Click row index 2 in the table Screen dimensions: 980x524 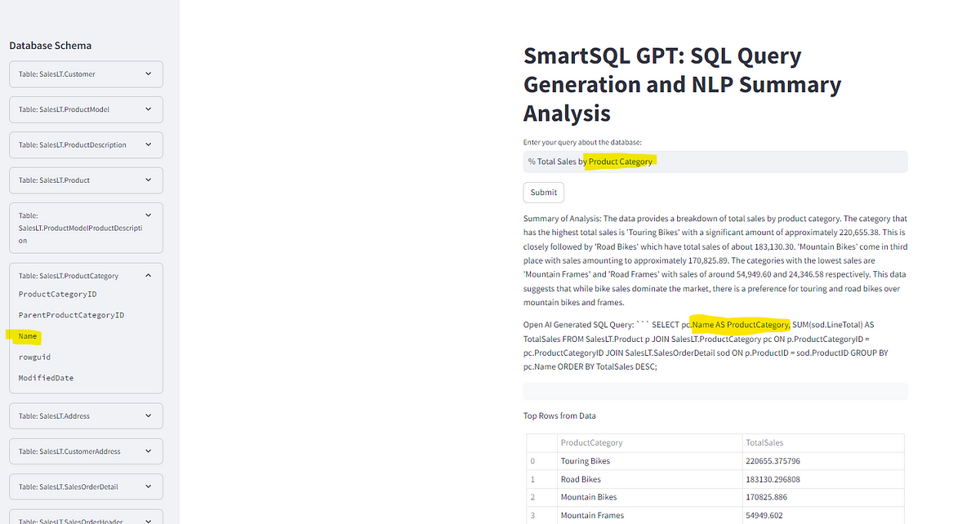coord(541,497)
